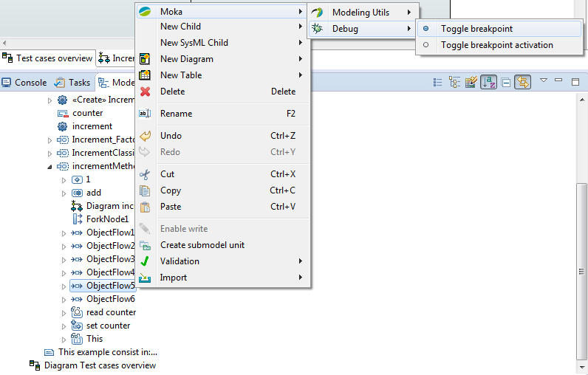Expand the «Create» Increment tree node
Image resolution: width=588 pixels, height=375 pixels.
click(x=49, y=100)
